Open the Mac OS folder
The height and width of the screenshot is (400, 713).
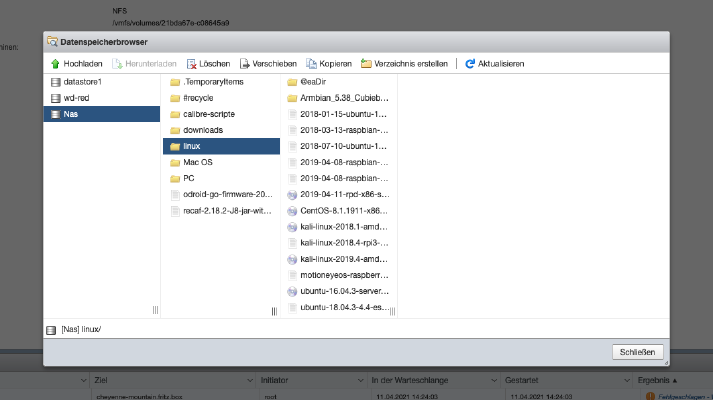(x=221, y=162)
